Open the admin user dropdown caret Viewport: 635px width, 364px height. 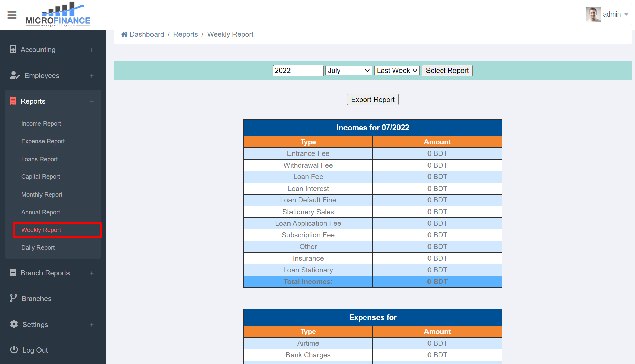[x=626, y=15]
